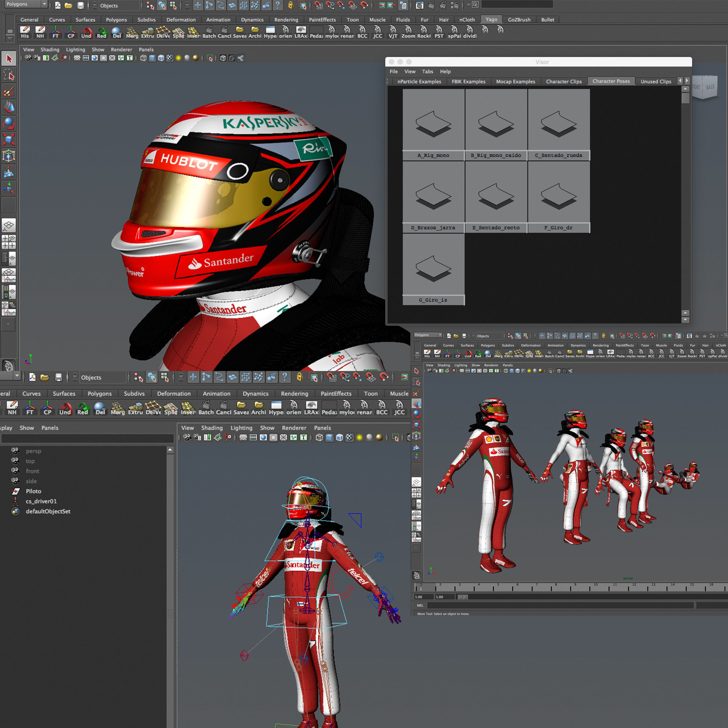The image size is (728, 728).
Task: Toggle film gate in the top viewport toolbar
Action: tap(86, 58)
